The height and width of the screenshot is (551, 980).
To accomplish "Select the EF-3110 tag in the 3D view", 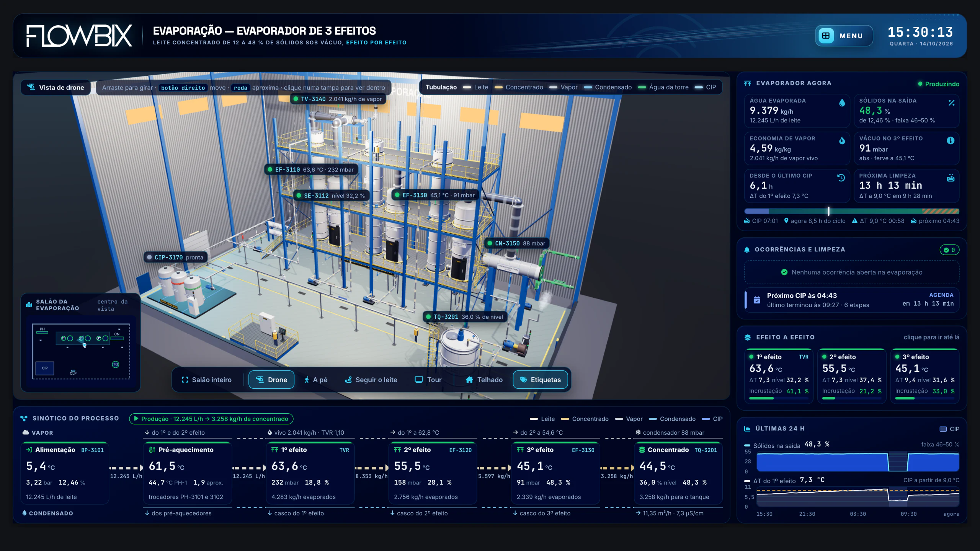I will pyautogui.click(x=311, y=170).
